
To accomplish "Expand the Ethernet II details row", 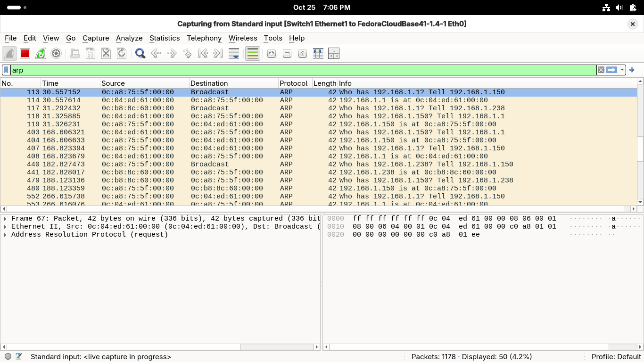I will (5, 227).
